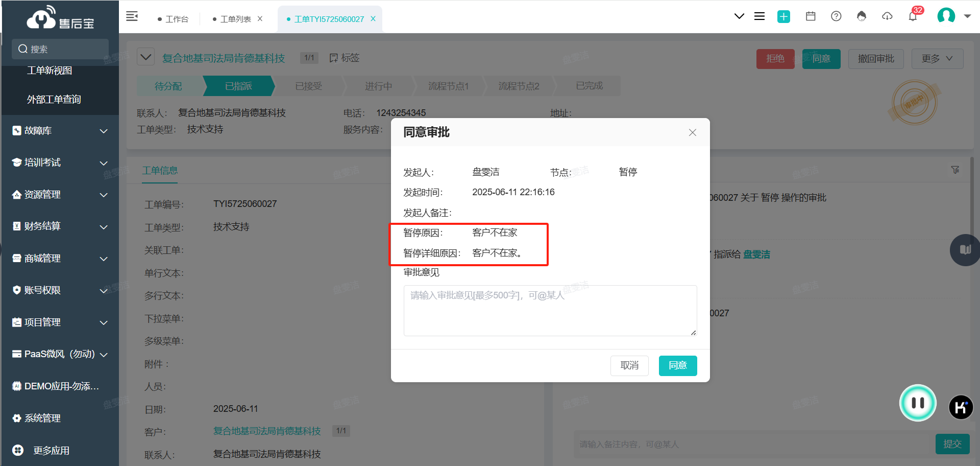This screenshot has height=466, width=980.
Task: Open the 客户 link 复合地基司法局肯德基科技 in 工单信息
Action: pos(267,431)
